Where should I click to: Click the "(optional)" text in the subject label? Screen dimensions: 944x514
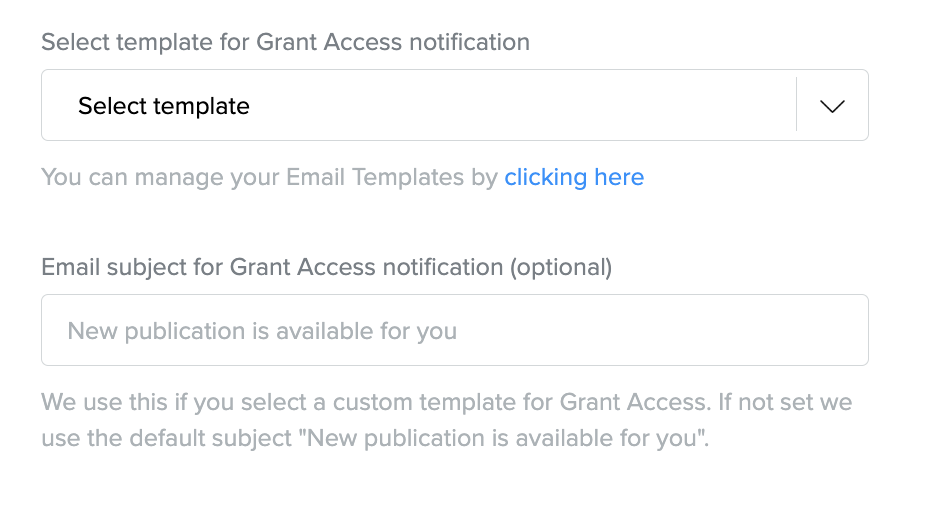(560, 267)
